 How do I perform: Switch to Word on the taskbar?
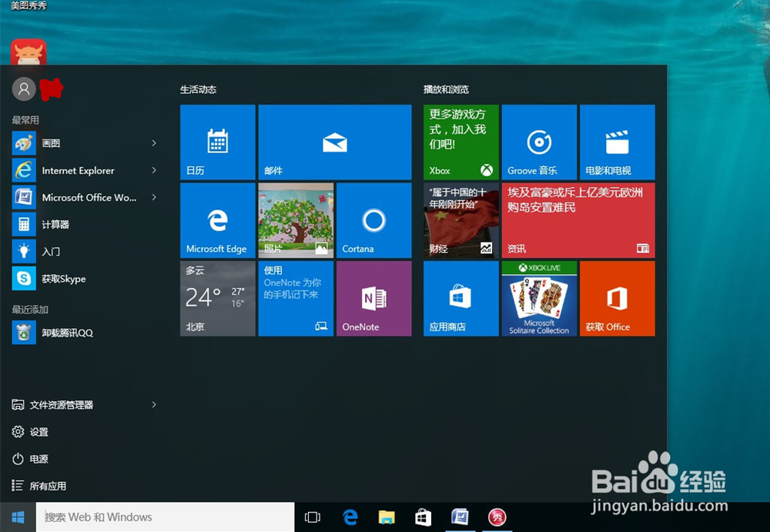pos(460,517)
